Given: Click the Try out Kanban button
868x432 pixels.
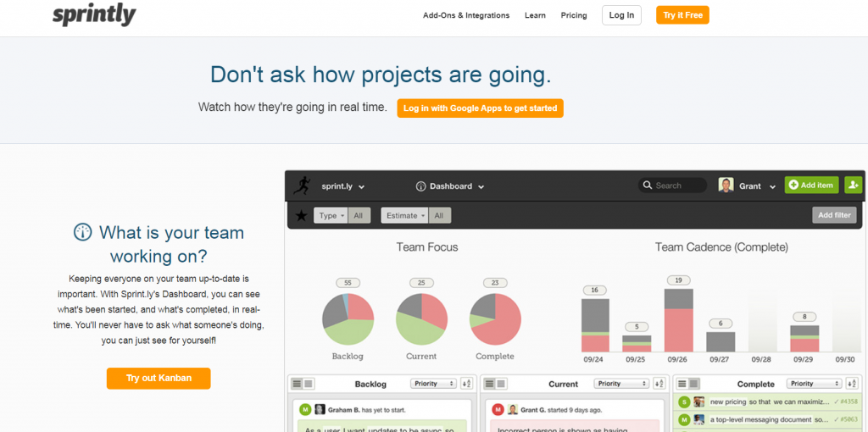Looking at the screenshot, I should 159,379.
